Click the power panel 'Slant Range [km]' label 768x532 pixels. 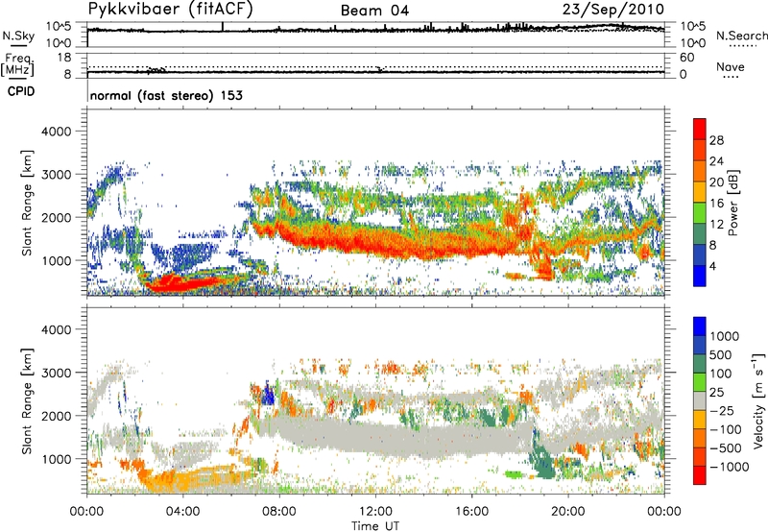point(27,203)
